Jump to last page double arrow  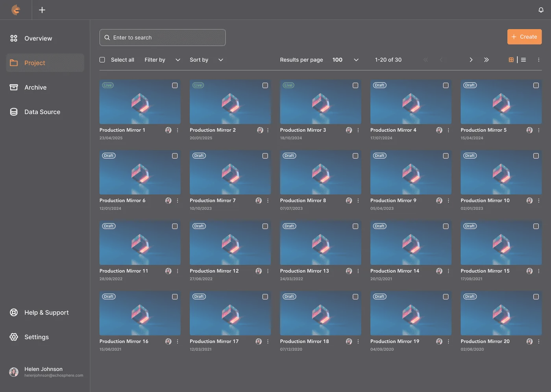pos(486,60)
